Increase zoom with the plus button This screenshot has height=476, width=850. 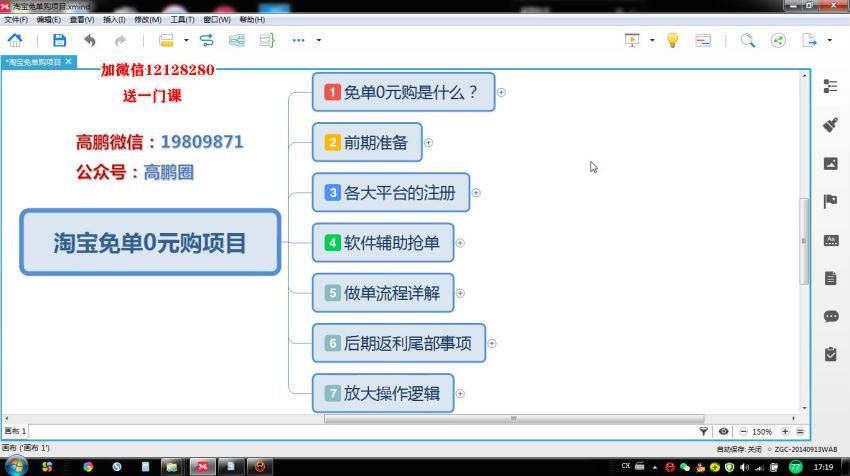coord(785,432)
